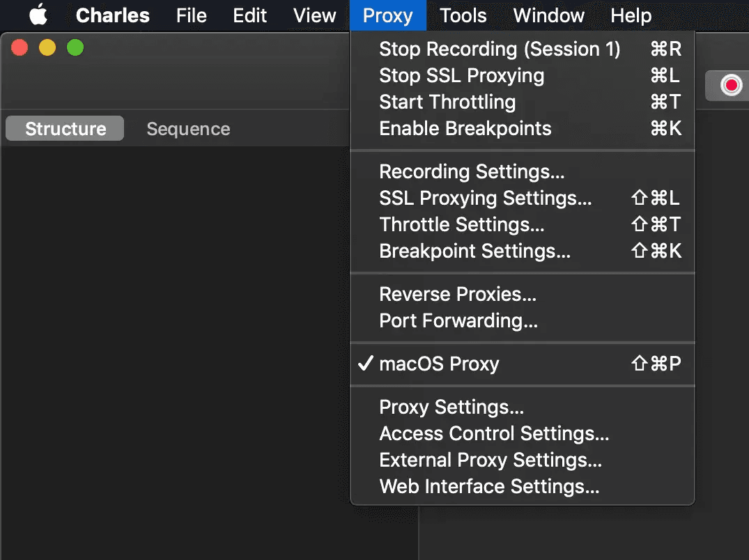Enable Breakpoints from Proxy menu
Viewport: 749px width, 560px height.
[x=465, y=129]
